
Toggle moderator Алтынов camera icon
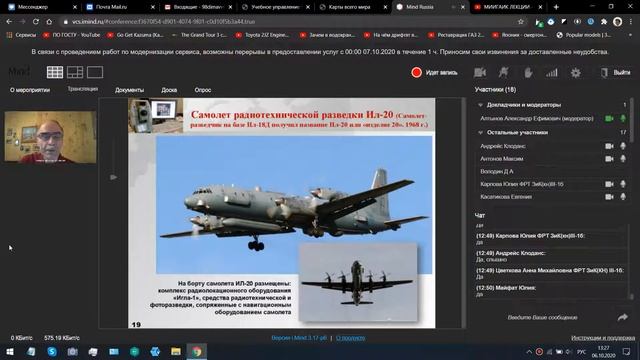609,118
